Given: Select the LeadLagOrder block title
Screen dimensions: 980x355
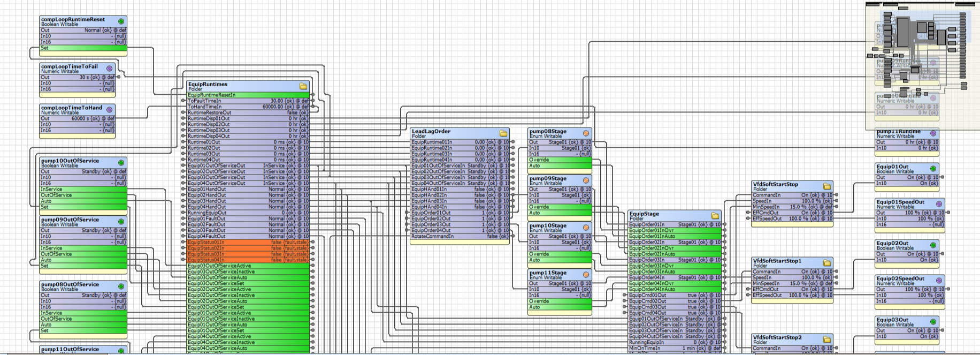Looking at the screenshot, I should click(x=431, y=131).
